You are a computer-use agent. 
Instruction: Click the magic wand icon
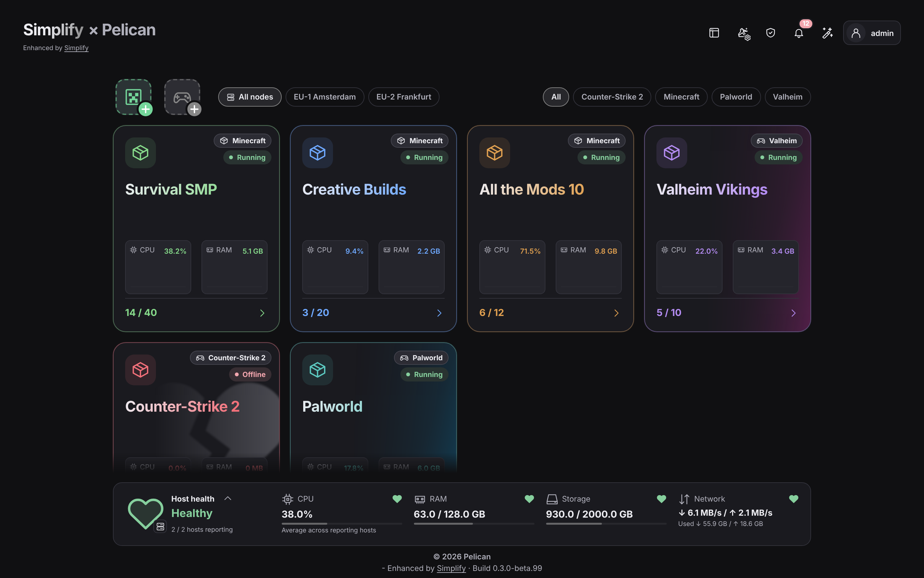click(x=827, y=33)
